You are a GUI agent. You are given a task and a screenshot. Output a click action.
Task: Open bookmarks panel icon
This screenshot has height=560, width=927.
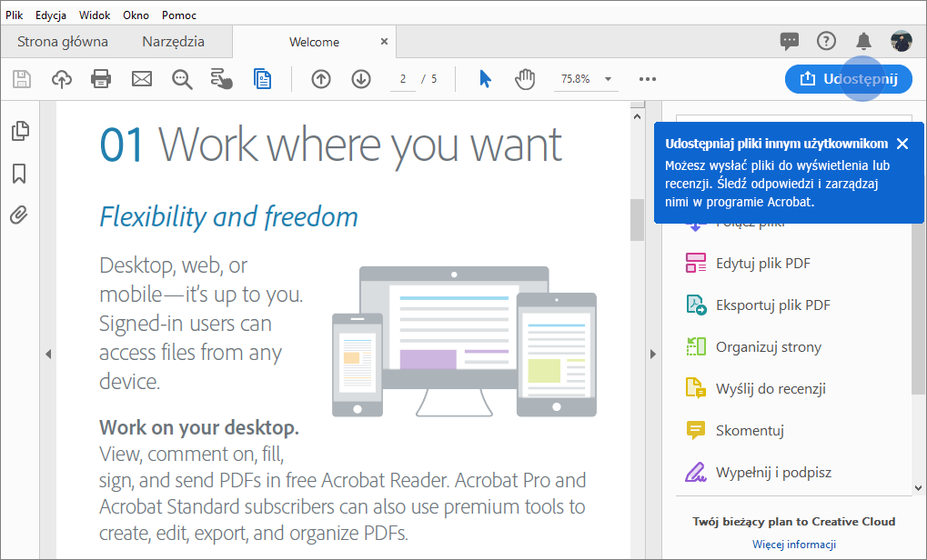coord(19,174)
